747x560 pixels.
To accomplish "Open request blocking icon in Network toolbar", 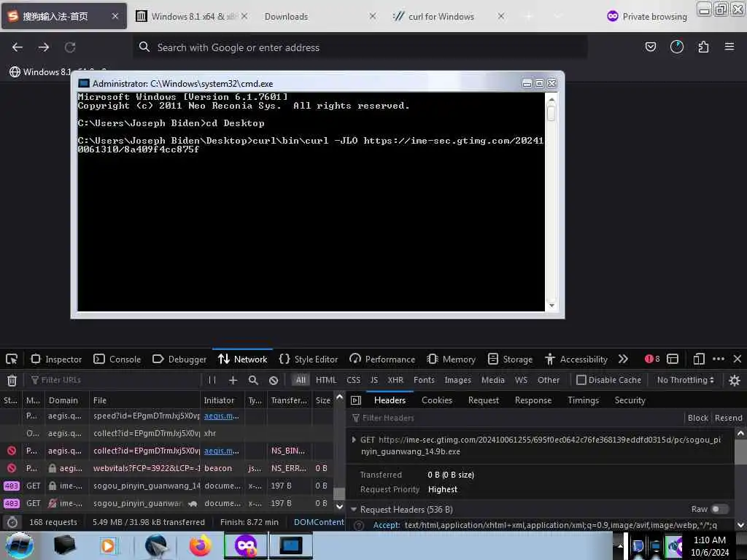I will coord(274,380).
